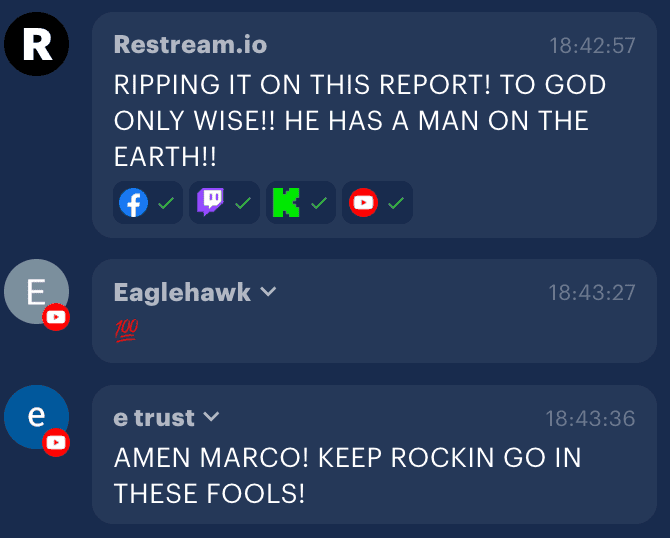
Task: Click the 100 emoji in Eaglehawk's message
Action: pos(126,330)
